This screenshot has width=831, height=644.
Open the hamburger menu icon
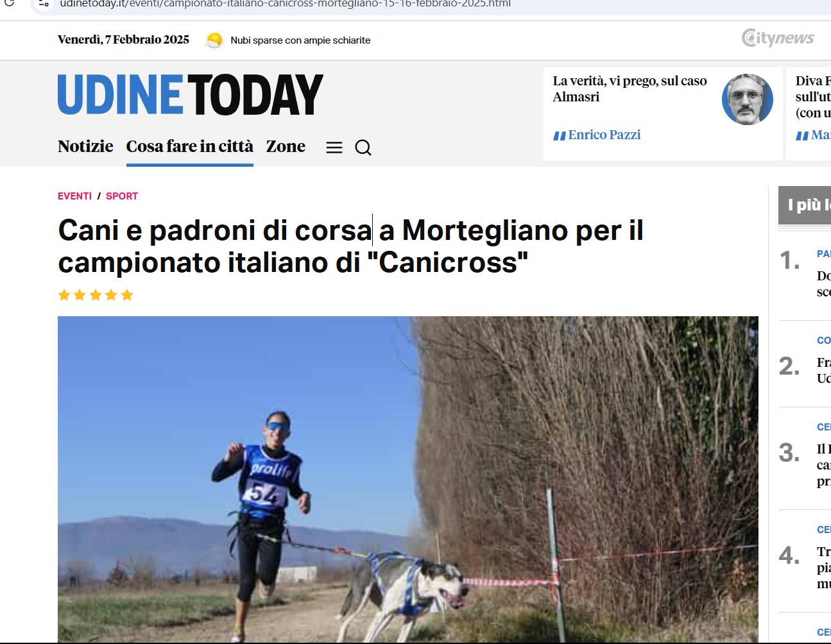coord(334,148)
